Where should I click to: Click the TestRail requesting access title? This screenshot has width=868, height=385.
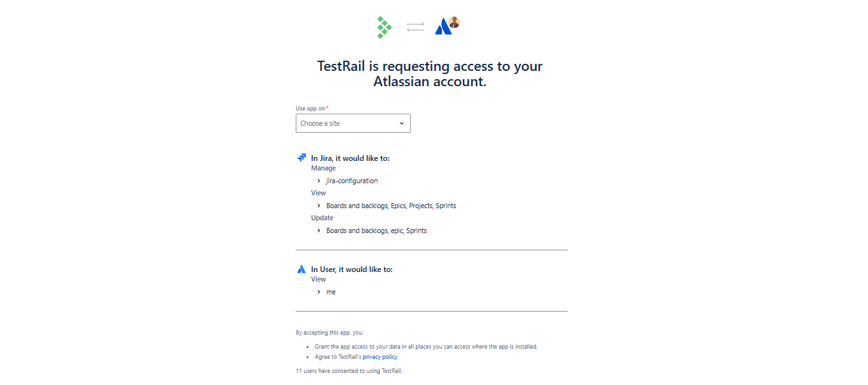pyautogui.click(x=430, y=73)
